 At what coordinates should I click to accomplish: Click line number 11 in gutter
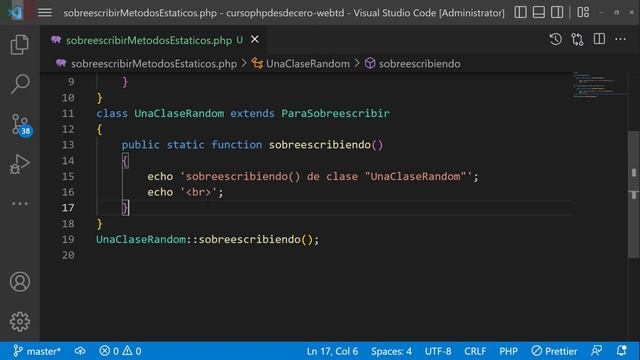pos(68,113)
